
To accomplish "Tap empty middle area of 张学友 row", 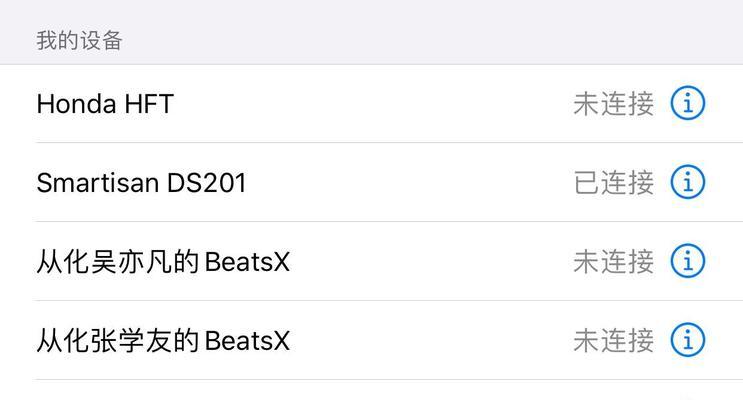I will tap(431, 341).
